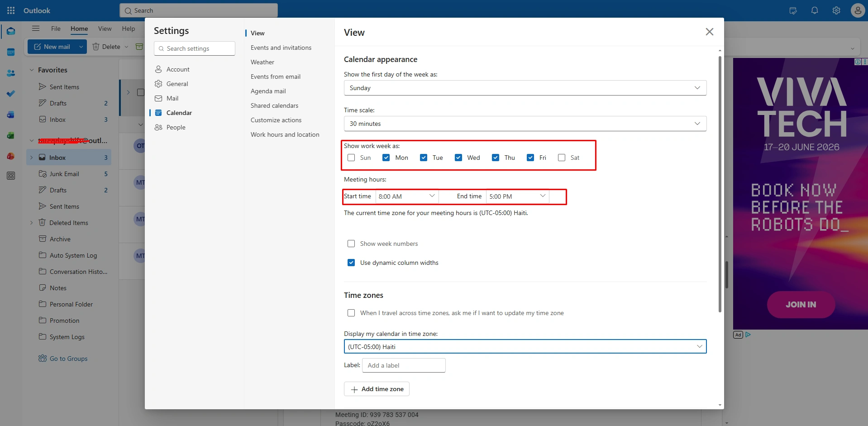Image resolution: width=868 pixels, height=426 pixels.
Task: Open the feedback notes icon in header
Action: [793, 10]
